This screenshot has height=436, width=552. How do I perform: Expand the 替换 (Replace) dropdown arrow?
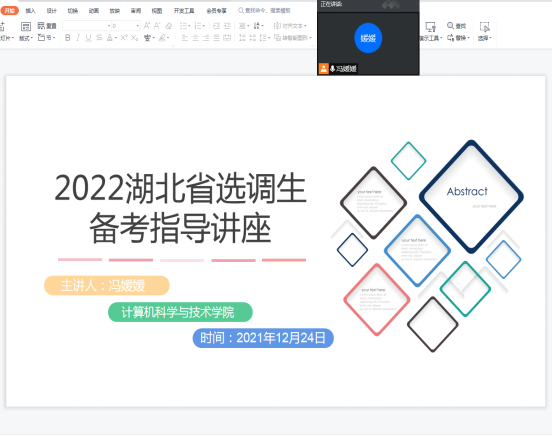coord(469,38)
